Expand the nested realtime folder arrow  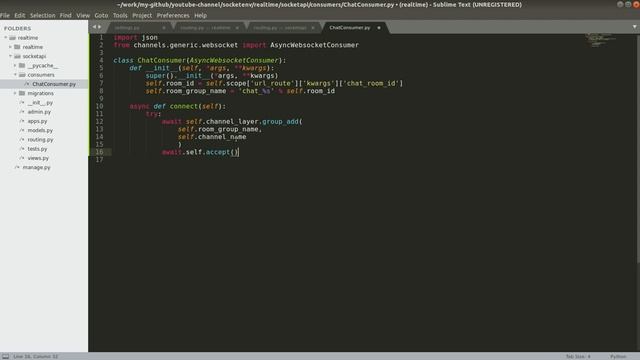pyautogui.click(x=10, y=47)
